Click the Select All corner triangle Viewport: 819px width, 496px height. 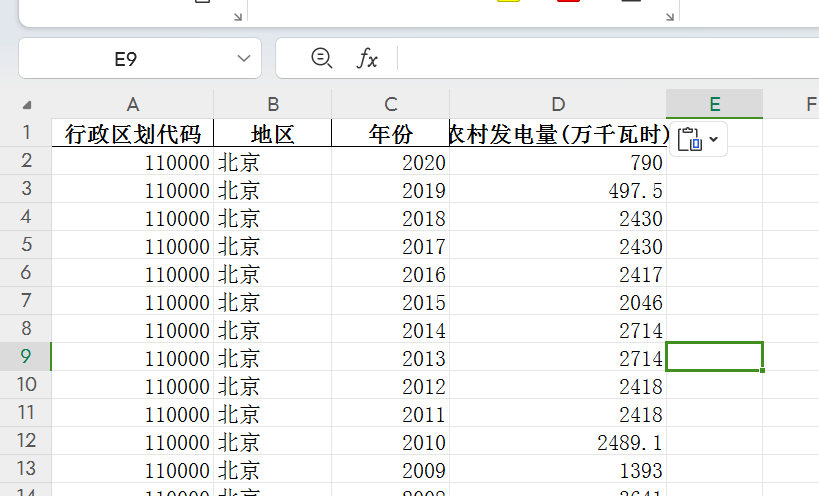(x=27, y=105)
